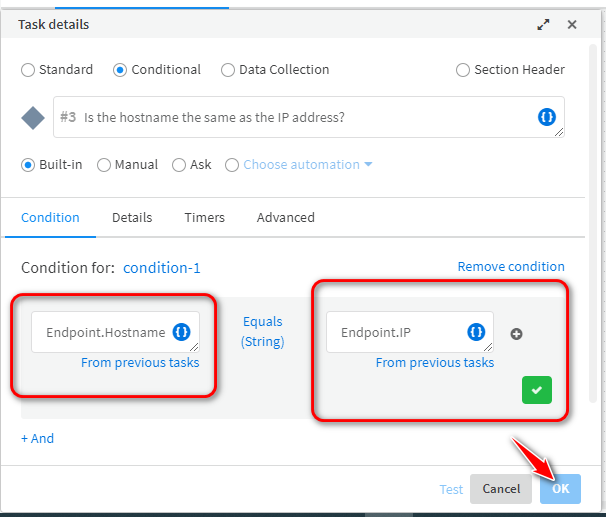Click the Remove condition link
The width and height of the screenshot is (606, 517).
pos(511,267)
